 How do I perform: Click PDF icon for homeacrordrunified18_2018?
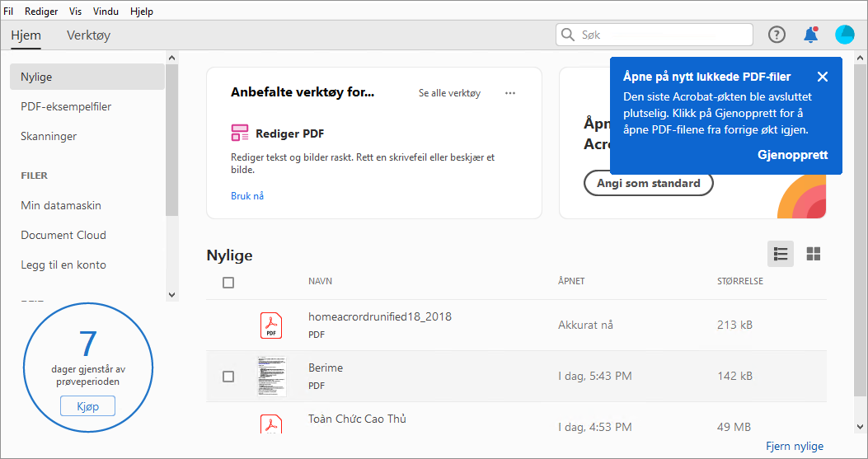pyautogui.click(x=271, y=326)
